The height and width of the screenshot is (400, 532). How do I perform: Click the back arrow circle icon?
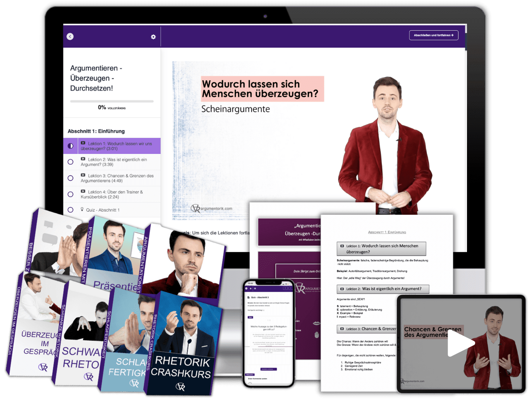click(x=70, y=36)
